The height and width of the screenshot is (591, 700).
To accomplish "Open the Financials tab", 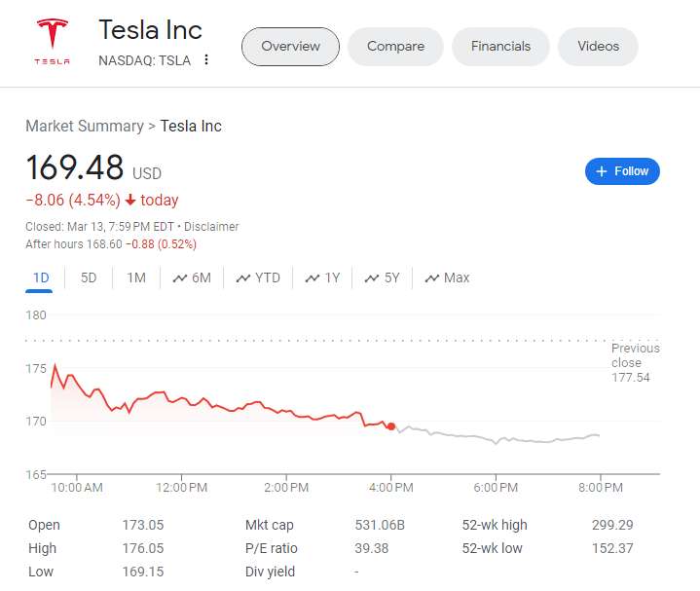I will tap(500, 47).
